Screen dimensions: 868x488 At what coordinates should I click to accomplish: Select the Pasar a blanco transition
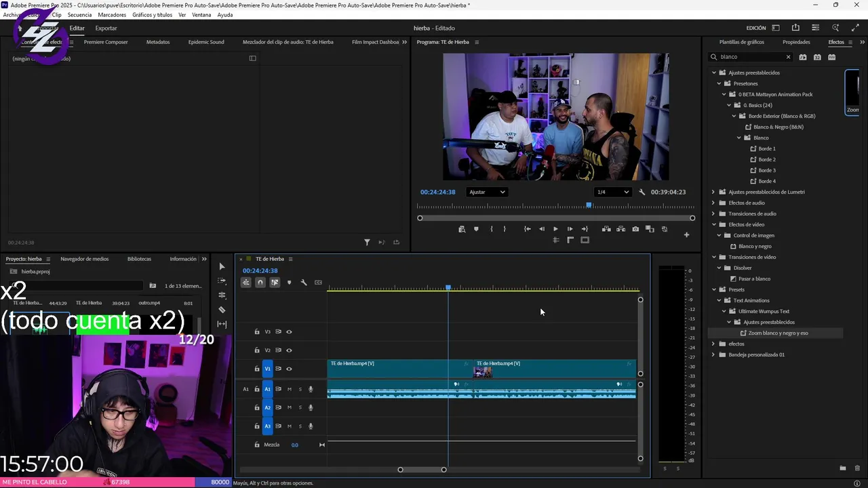pyautogui.click(x=754, y=279)
